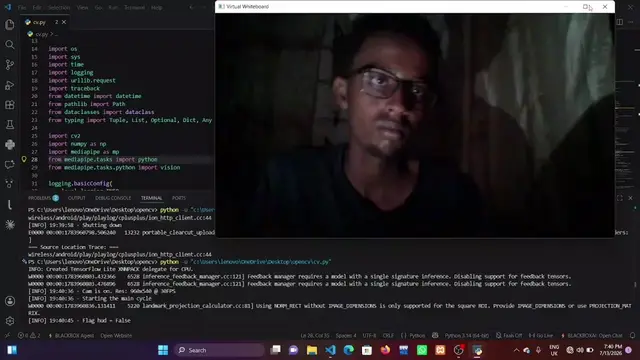Open the View menu

pos(82,7)
